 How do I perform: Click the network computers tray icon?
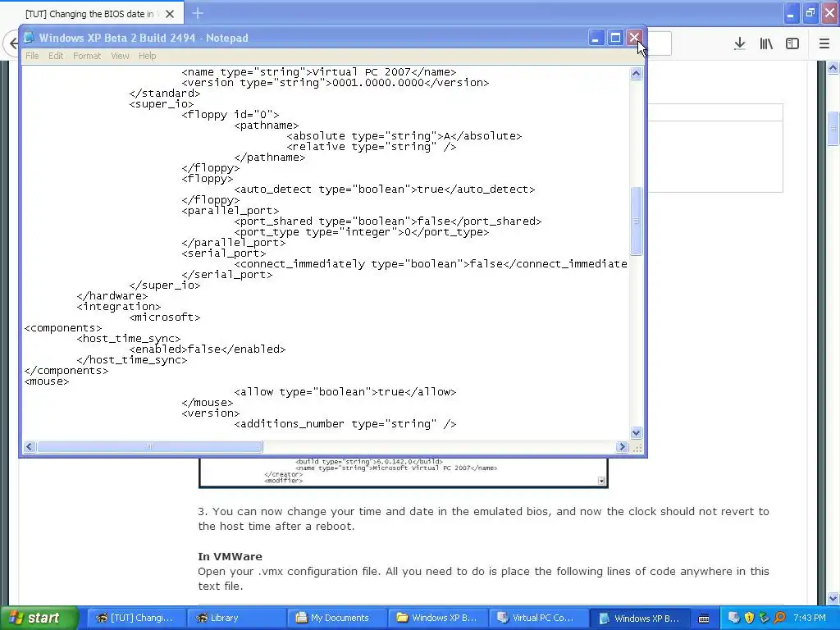(734, 618)
